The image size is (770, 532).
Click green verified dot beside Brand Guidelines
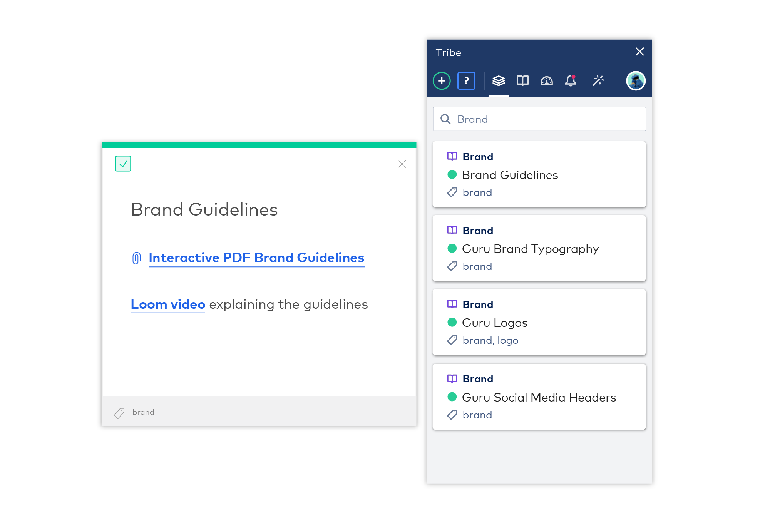(452, 174)
